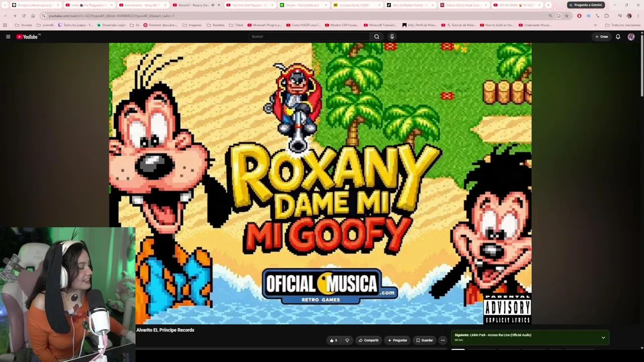Open the browser extensions puzzle icon
Viewport: 644px width, 362px height.
point(606,16)
